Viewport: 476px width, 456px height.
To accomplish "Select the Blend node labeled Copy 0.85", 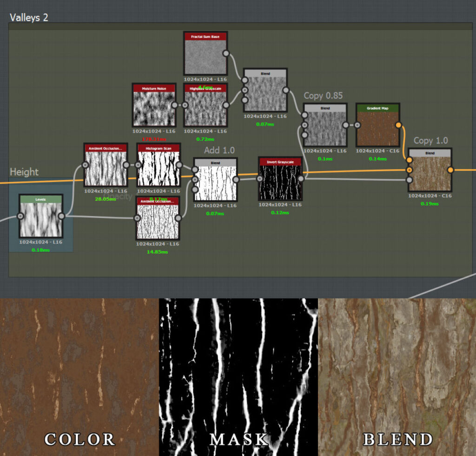I will point(325,125).
